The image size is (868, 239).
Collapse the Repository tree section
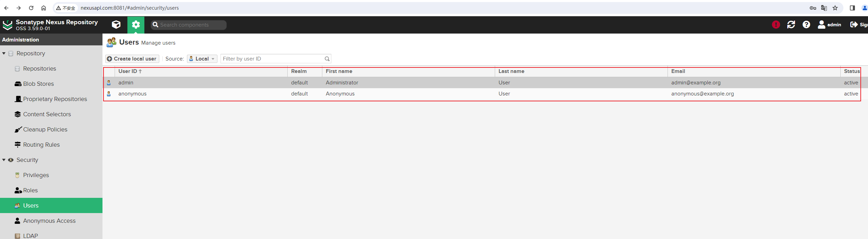[x=4, y=53]
